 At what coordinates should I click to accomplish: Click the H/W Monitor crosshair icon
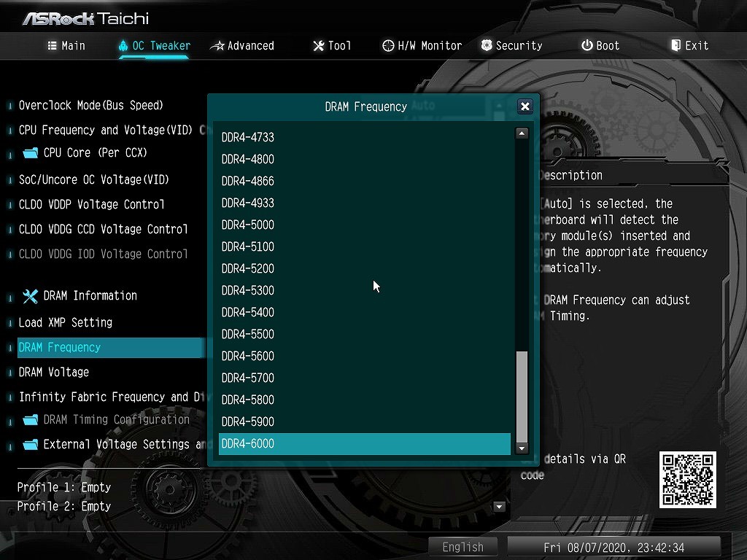point(388,46)
